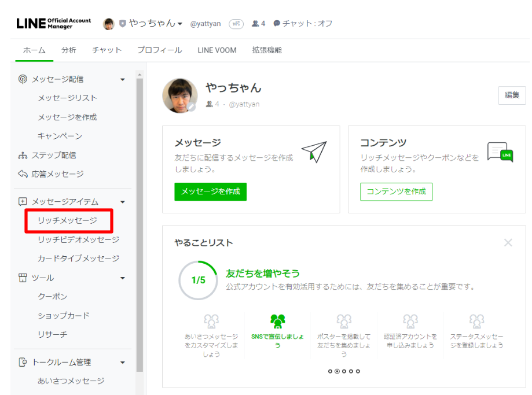
Task: Click the チャット:オフ chat status indicator
Action: pyautogui.click(x=303, y=23)
